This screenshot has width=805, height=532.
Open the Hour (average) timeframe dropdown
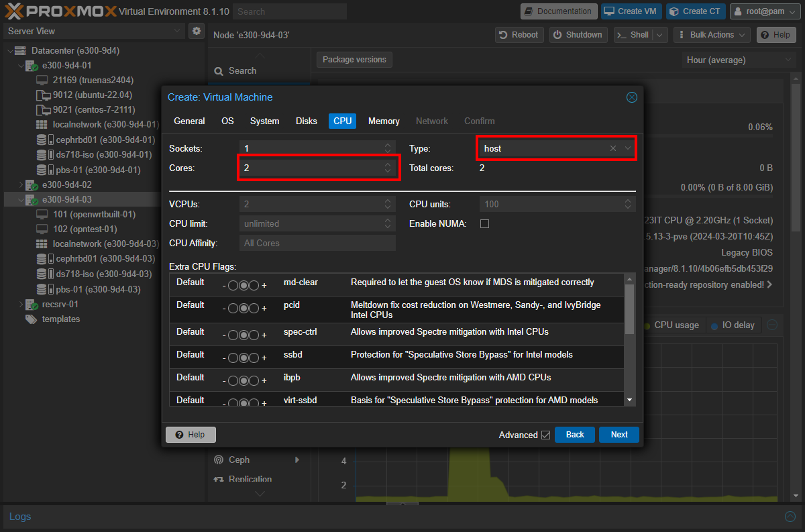pyautogui.click(x=738, y=60)
